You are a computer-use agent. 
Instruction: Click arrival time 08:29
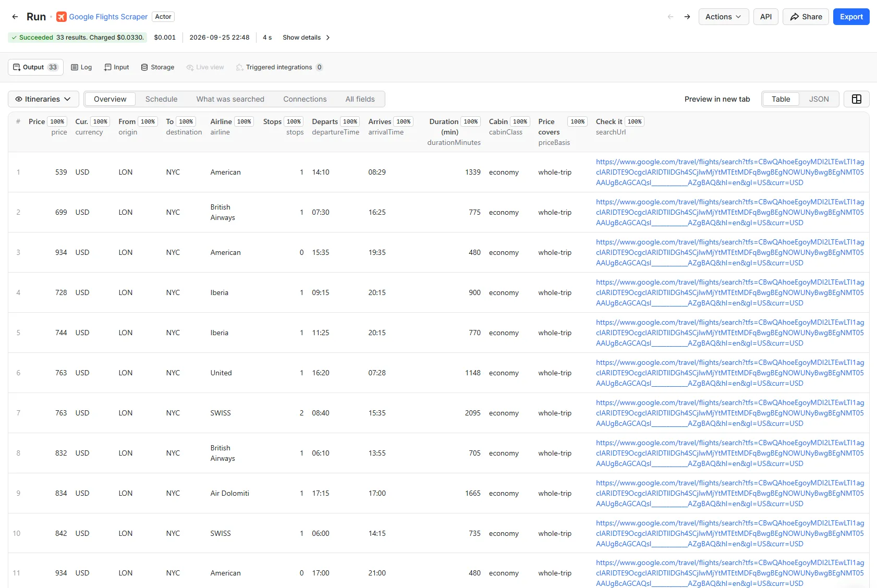pyautogui.click(x=377, y=172)
